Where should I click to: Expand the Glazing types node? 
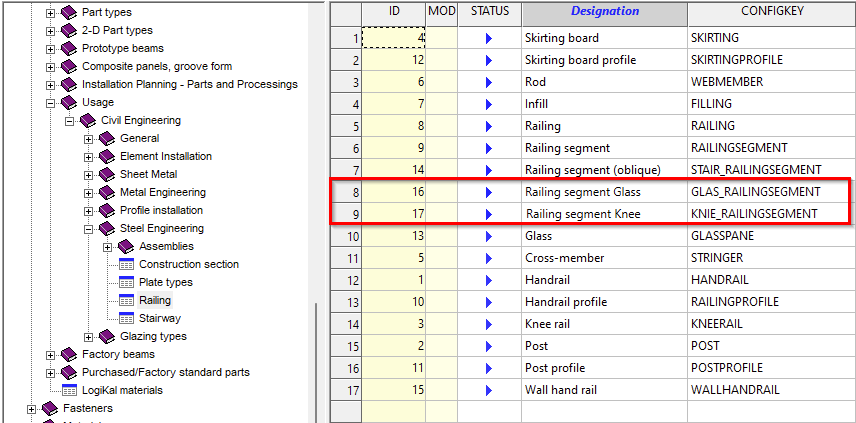(88, 337)
